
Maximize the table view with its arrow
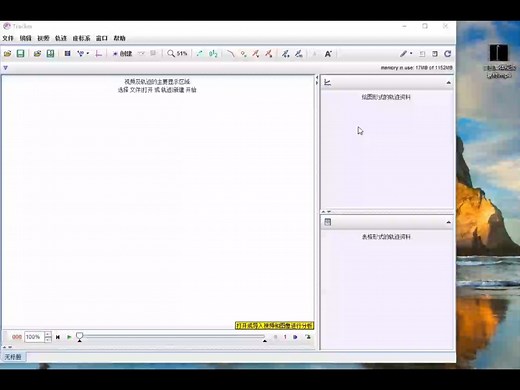(x=449, y=222)
